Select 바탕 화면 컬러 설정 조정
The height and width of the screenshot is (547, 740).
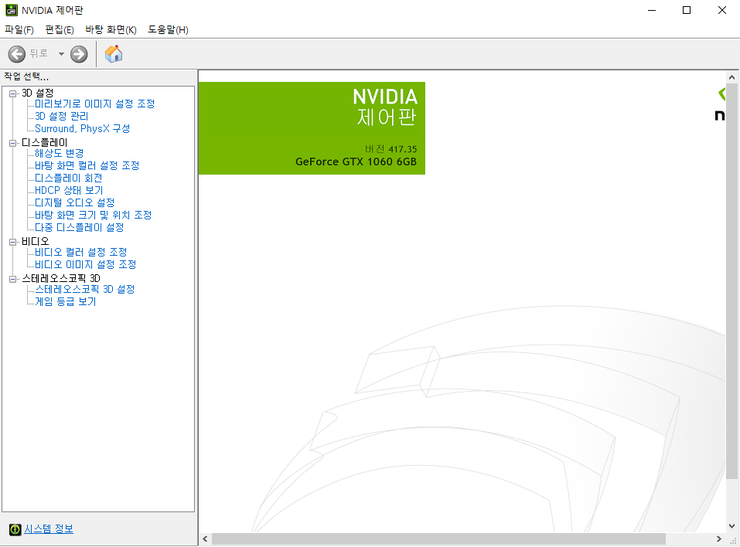87,166
